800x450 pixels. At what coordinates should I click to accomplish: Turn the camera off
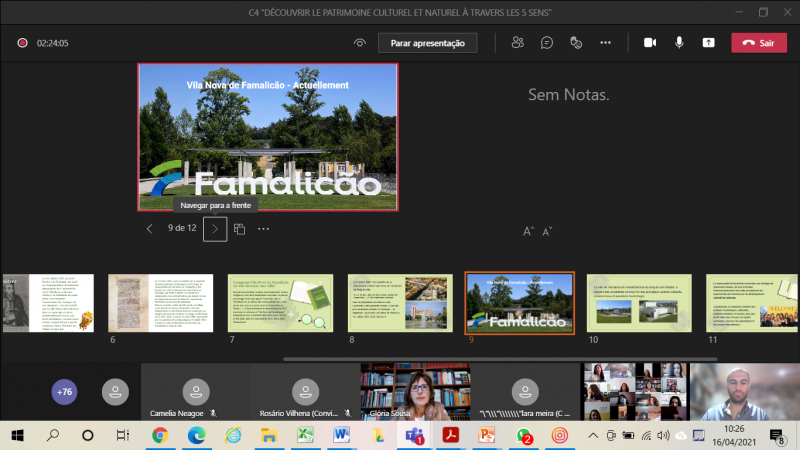point(649,43)
